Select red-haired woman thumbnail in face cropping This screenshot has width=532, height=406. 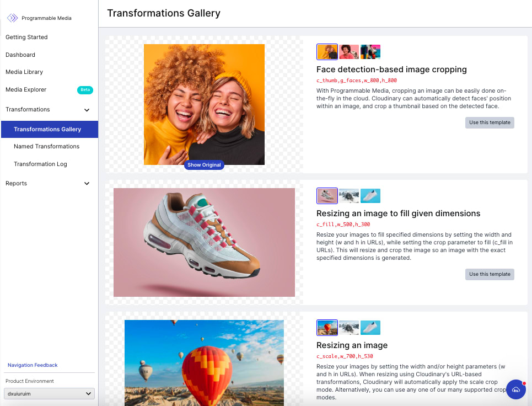click(x=349, y=52)
